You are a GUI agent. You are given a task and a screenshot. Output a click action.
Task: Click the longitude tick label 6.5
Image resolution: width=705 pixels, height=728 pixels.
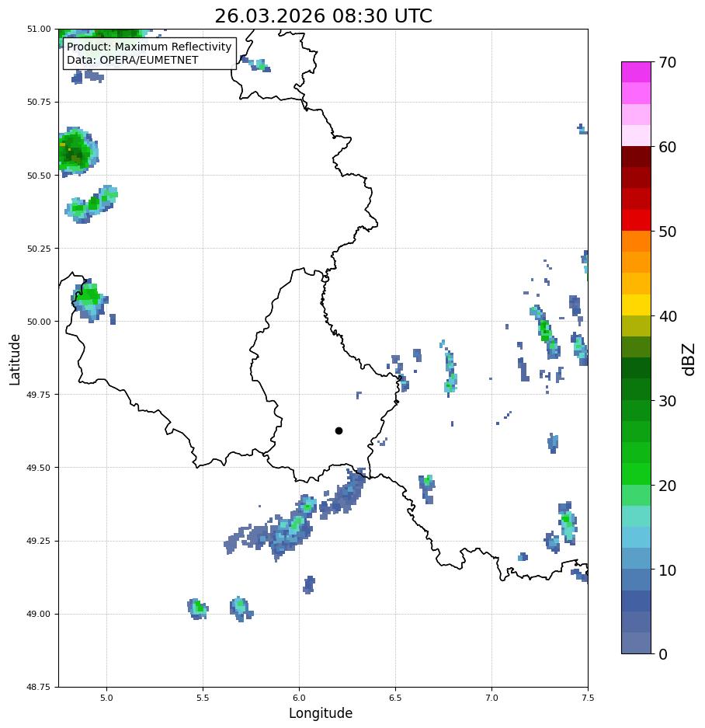(x=395, y=698)
